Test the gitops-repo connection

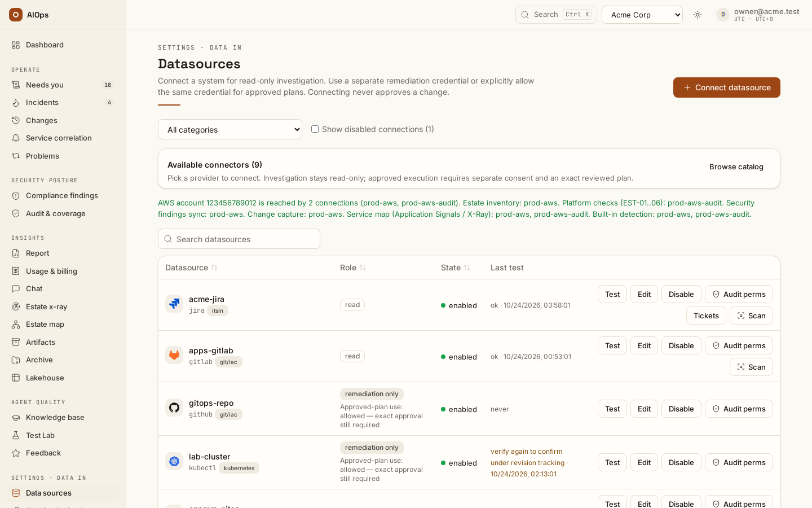(x=612, y=409)
